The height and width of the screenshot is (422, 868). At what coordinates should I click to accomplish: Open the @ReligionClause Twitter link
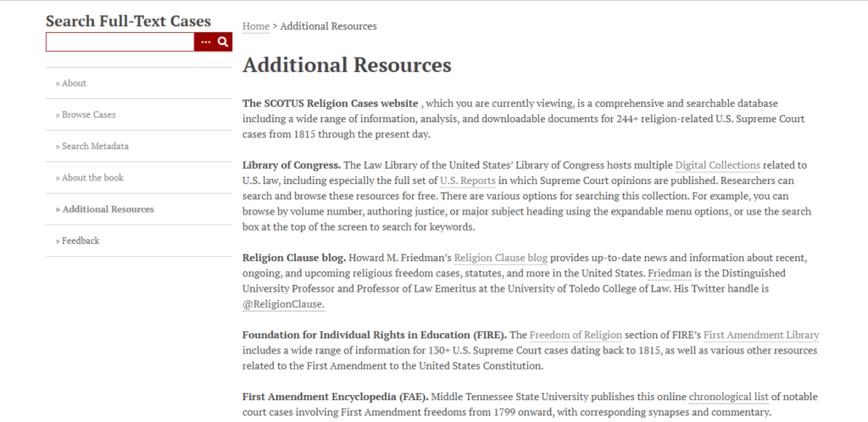[x=283, y=304]
